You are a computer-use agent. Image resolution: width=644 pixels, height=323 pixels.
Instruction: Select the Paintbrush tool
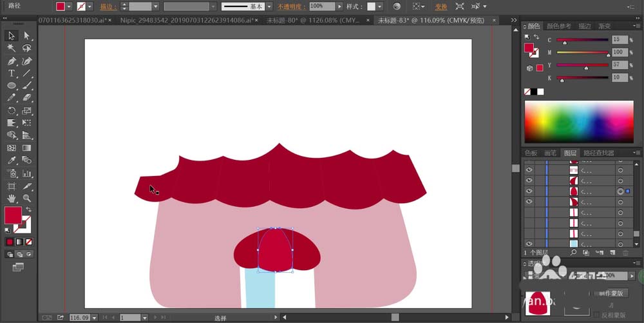coord(26,86)
